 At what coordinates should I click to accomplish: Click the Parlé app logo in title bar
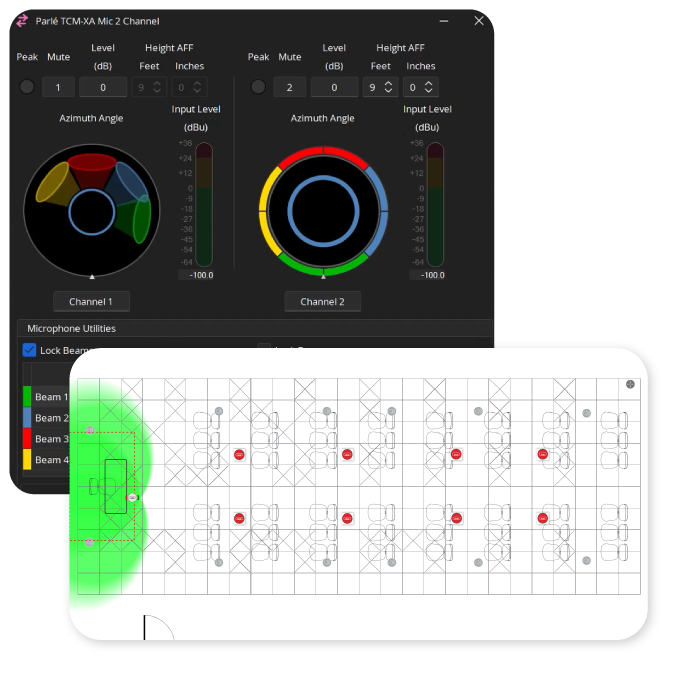click(x=22, y=21)
